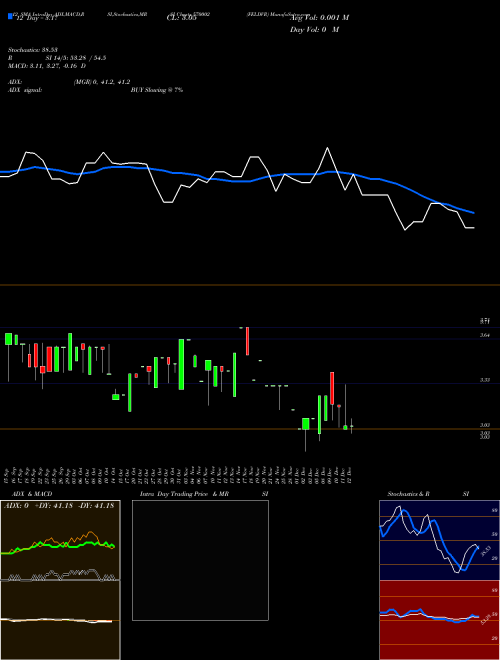Click the '15 Sep' date axis label
Viewport: 500px width, 660px height.
tap(6, 474)
